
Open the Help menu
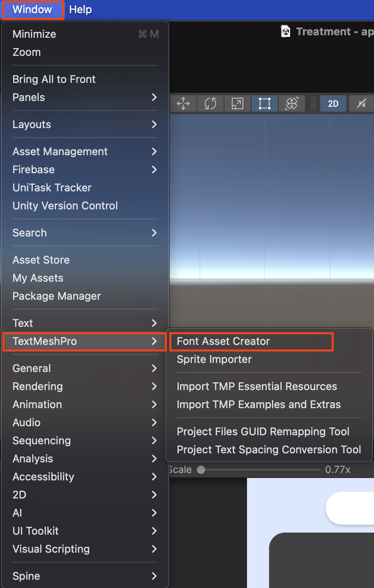81,10
